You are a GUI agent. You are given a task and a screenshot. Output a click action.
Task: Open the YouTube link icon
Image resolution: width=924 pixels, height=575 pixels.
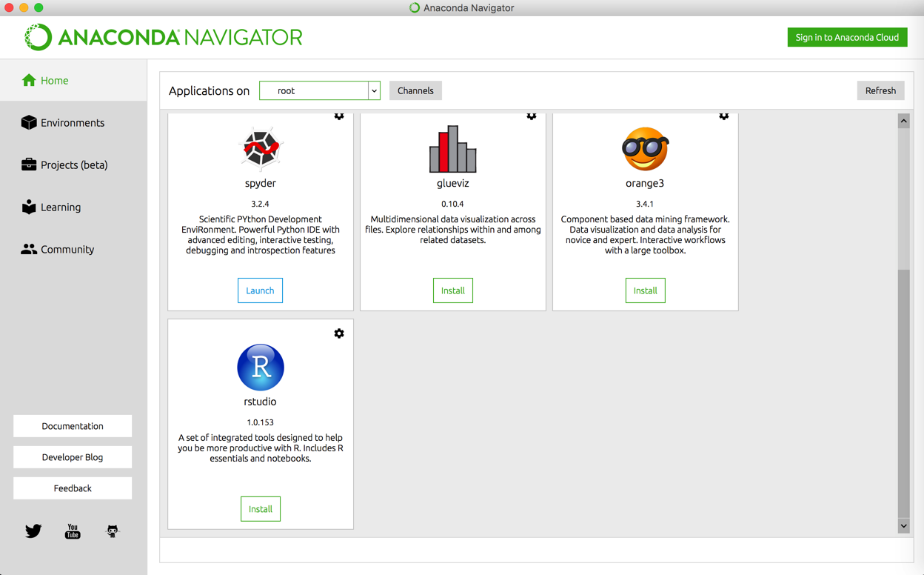[x=73, y=531]
